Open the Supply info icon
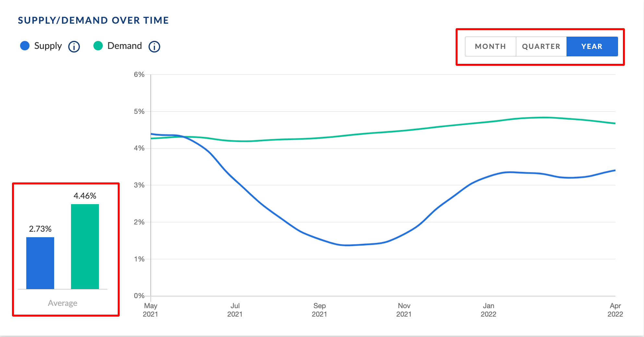The height and width of the screenshot is (337, 644). tap(74, 47)
